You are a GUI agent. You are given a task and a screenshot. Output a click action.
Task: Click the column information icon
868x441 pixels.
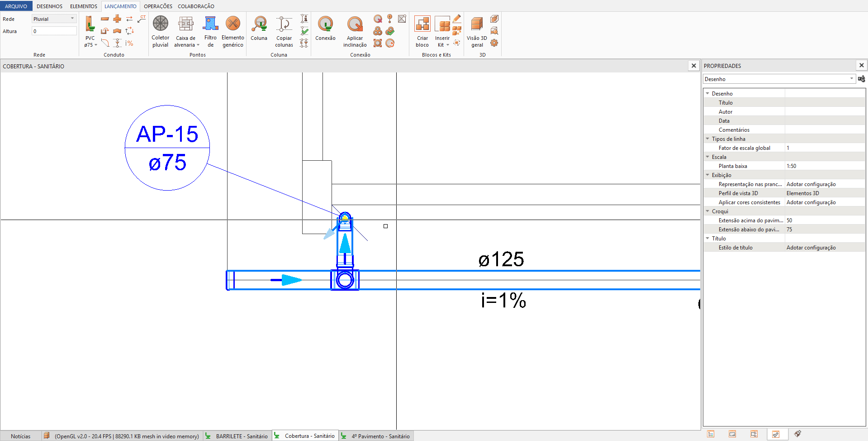304,19
